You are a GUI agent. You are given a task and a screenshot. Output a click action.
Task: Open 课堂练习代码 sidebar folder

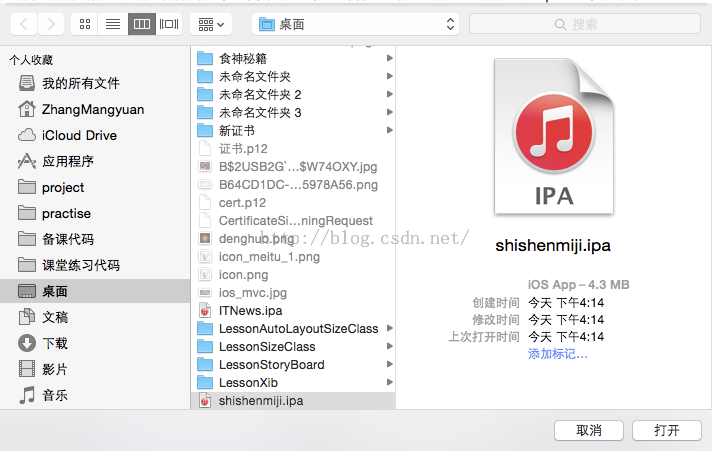pos(95,265)
